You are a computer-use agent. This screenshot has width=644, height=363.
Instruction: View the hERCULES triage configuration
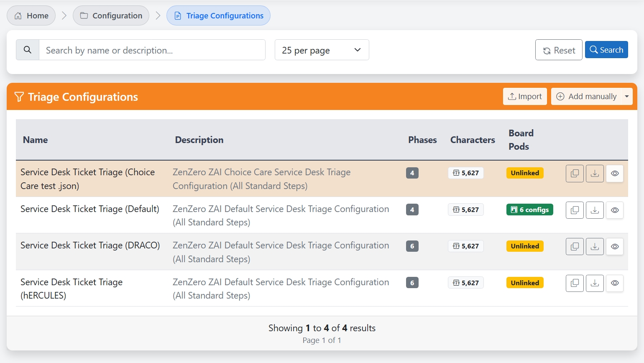coord(615,283)
